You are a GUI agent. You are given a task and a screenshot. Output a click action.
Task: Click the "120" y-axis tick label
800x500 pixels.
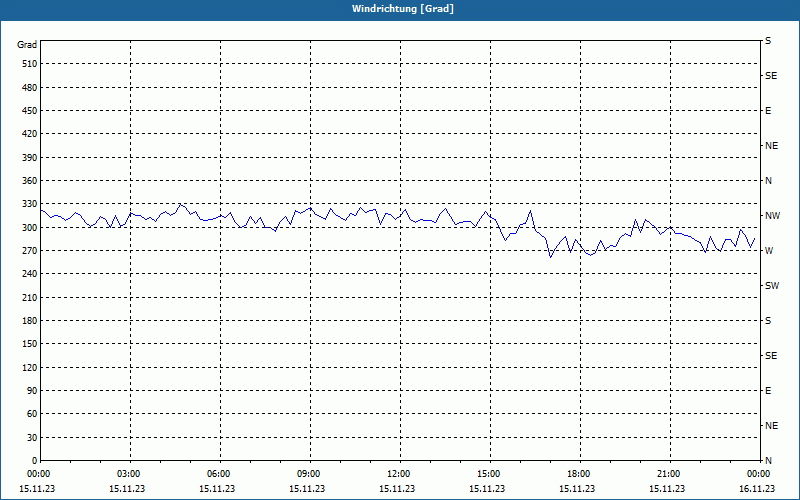click(x=30, y=367)
